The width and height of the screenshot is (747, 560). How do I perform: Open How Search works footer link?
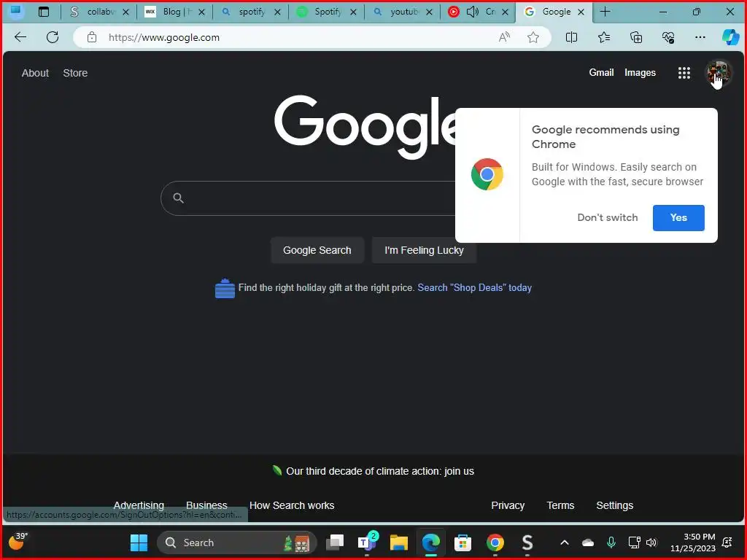pos(292,505)
